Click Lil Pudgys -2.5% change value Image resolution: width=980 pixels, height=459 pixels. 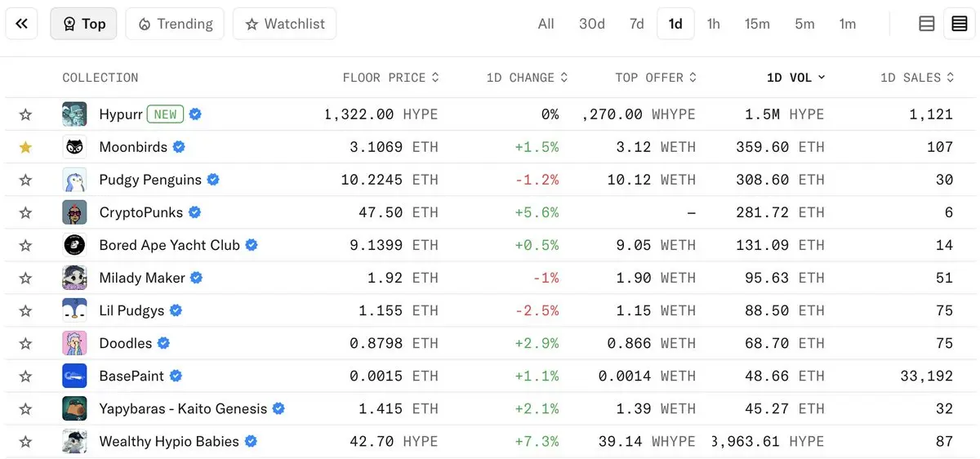pyautogui.click(x=537, y=310)
